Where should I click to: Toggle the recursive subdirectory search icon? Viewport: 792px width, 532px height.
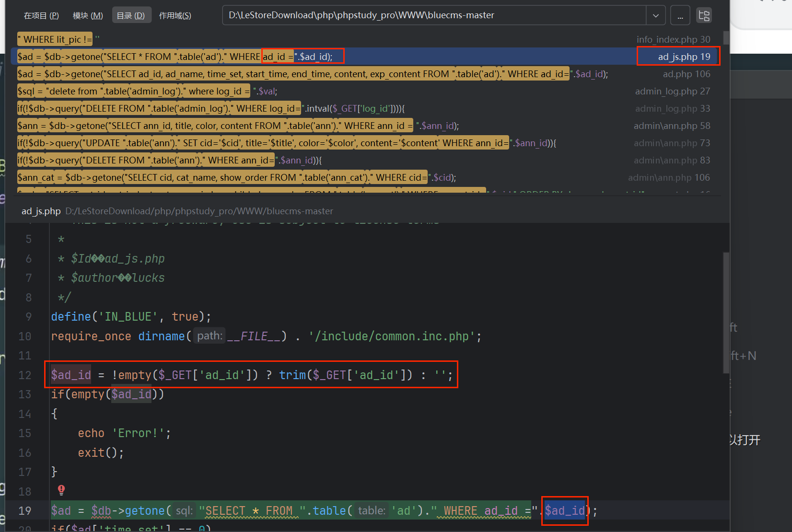point(704,15)
